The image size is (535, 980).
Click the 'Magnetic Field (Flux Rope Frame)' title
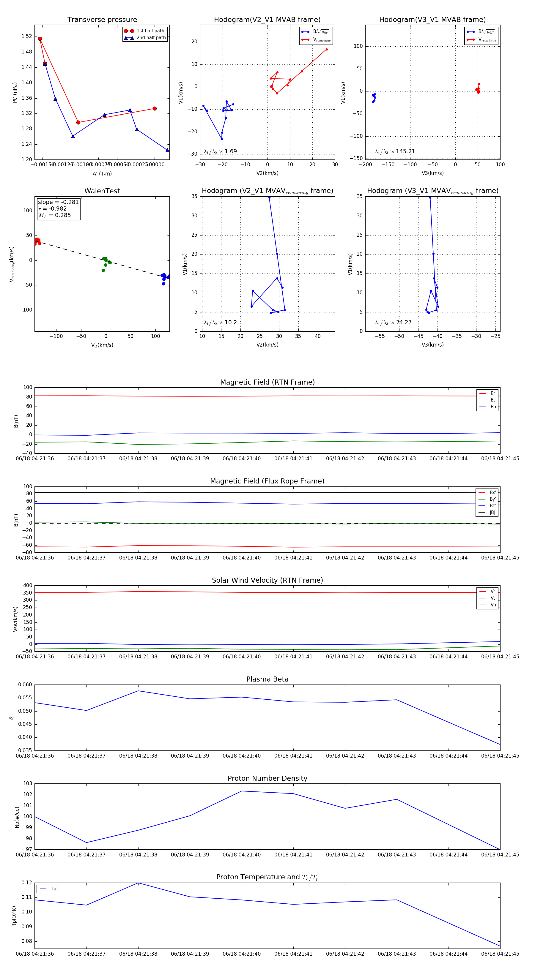point(267,481)
